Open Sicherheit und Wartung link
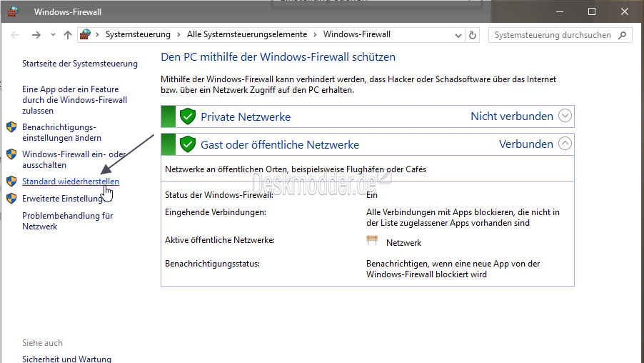The height and width of the screenshot is (363, 644). pyautogui.click(x=66, y=359)
